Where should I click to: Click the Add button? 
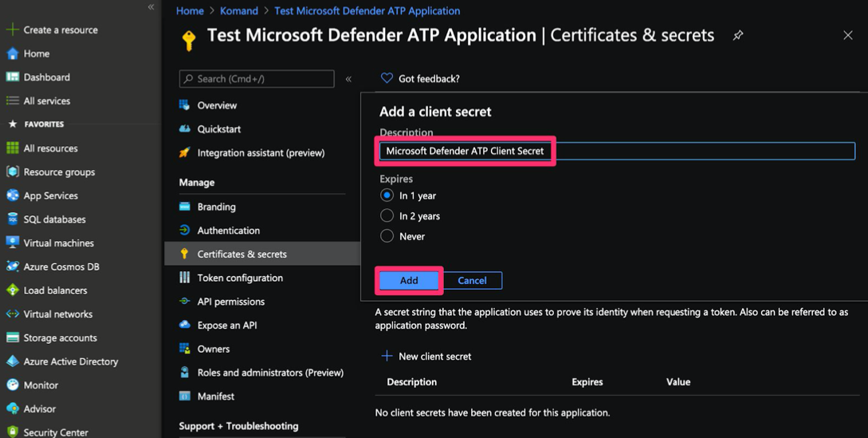409,280
